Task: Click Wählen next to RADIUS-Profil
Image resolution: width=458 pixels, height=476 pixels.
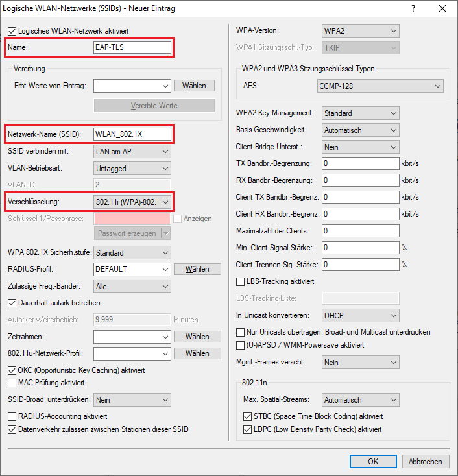Action: pyautogui.click(x=197, y=269)
